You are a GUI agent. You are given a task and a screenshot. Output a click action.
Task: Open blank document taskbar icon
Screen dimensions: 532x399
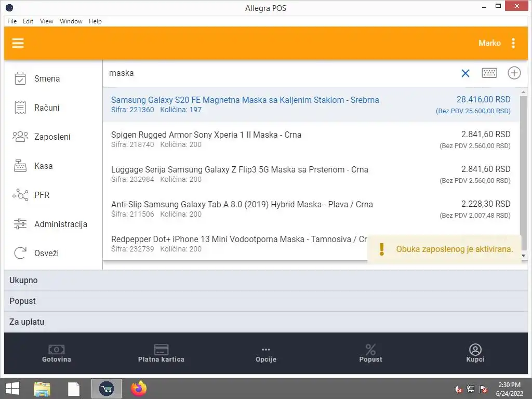(74, 389)
